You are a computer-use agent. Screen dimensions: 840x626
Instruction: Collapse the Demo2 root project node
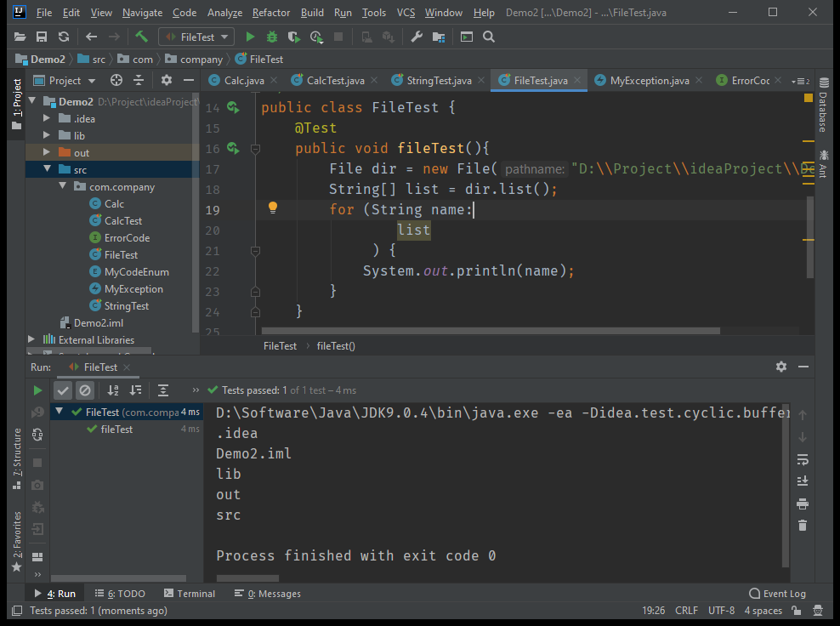(32, 100)
